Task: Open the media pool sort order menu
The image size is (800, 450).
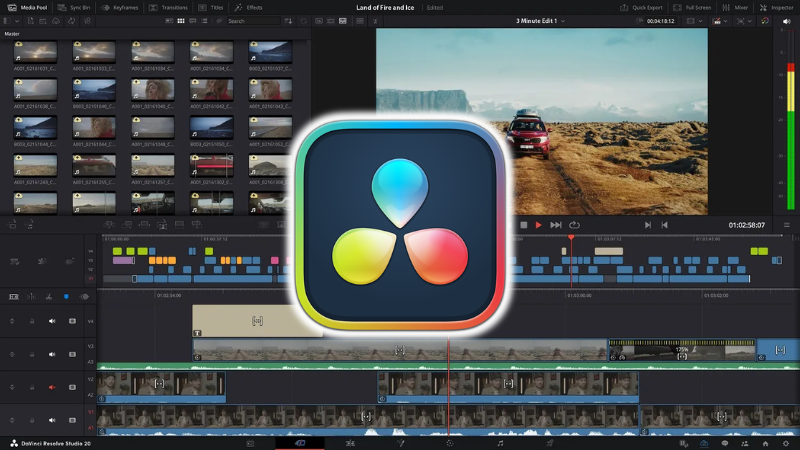Action: (x=288, y=21)
